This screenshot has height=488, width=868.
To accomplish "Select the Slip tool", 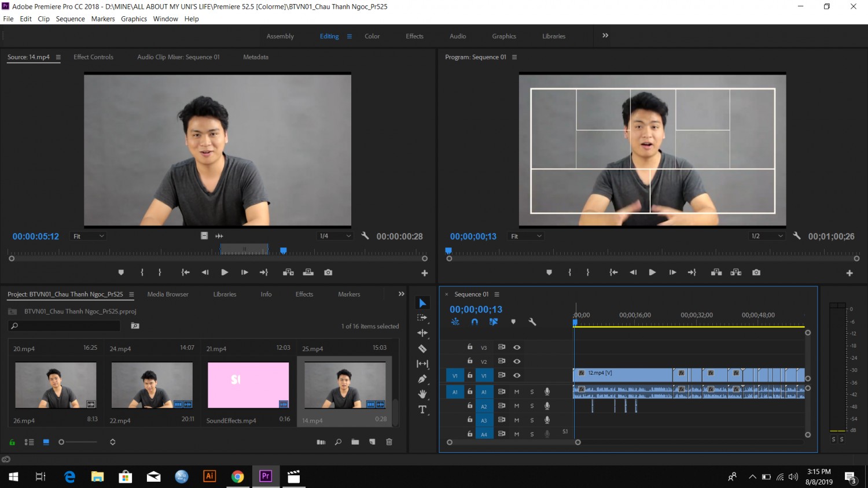I will 422,364.
